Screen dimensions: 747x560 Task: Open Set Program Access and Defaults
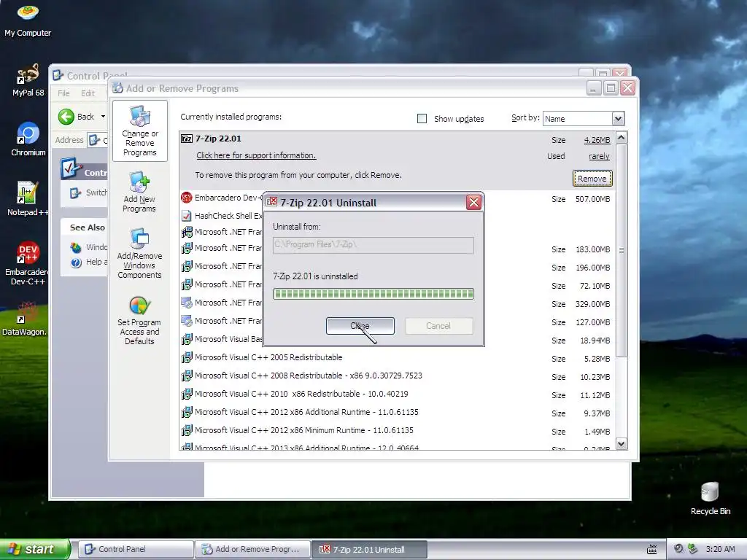(x=139, y=321)
